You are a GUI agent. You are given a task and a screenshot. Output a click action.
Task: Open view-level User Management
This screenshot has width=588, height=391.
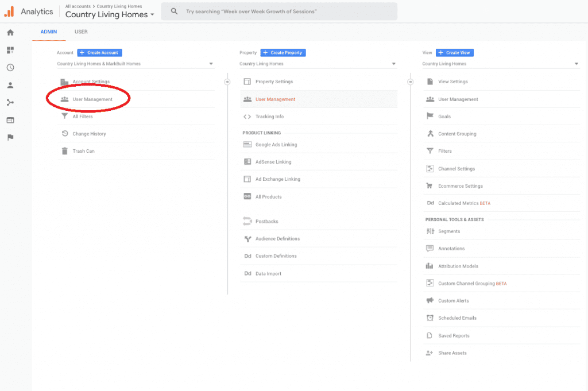point(501,99)
